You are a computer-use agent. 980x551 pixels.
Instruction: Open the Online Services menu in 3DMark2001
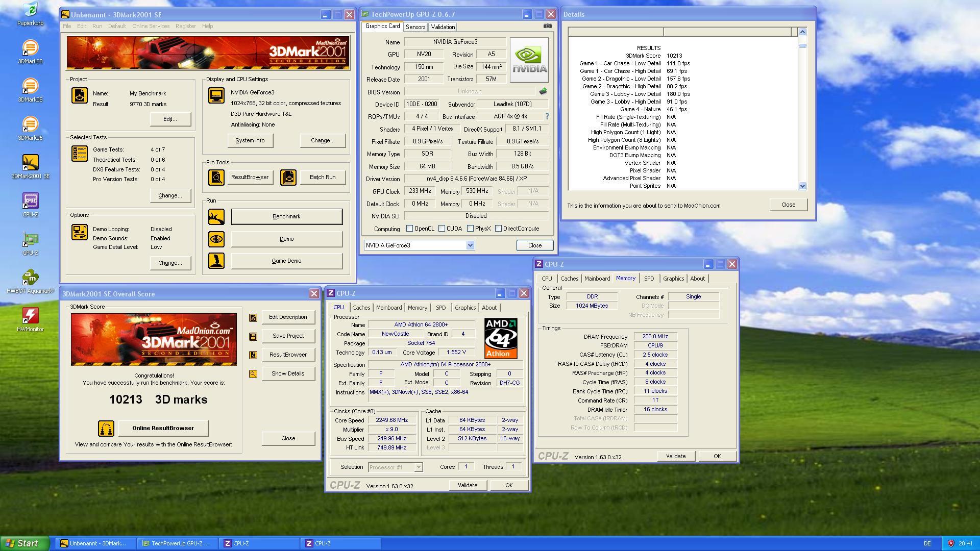tap(151, 26)
